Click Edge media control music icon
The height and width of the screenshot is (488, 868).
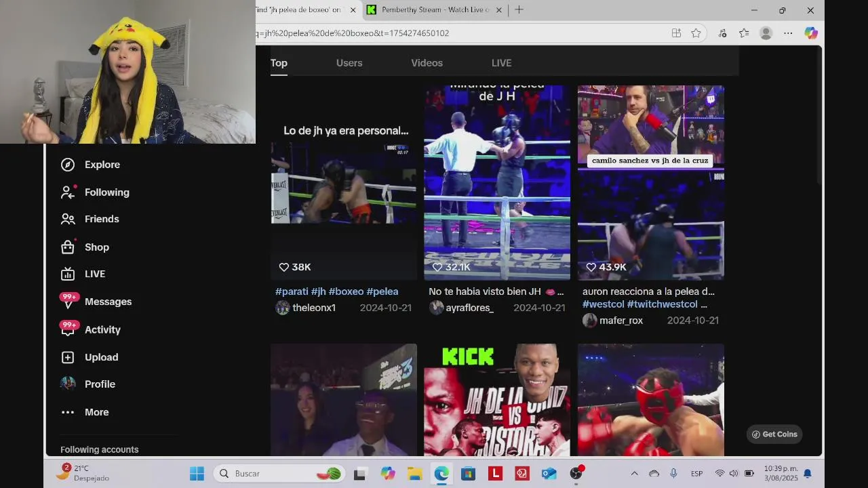(722, 33)
